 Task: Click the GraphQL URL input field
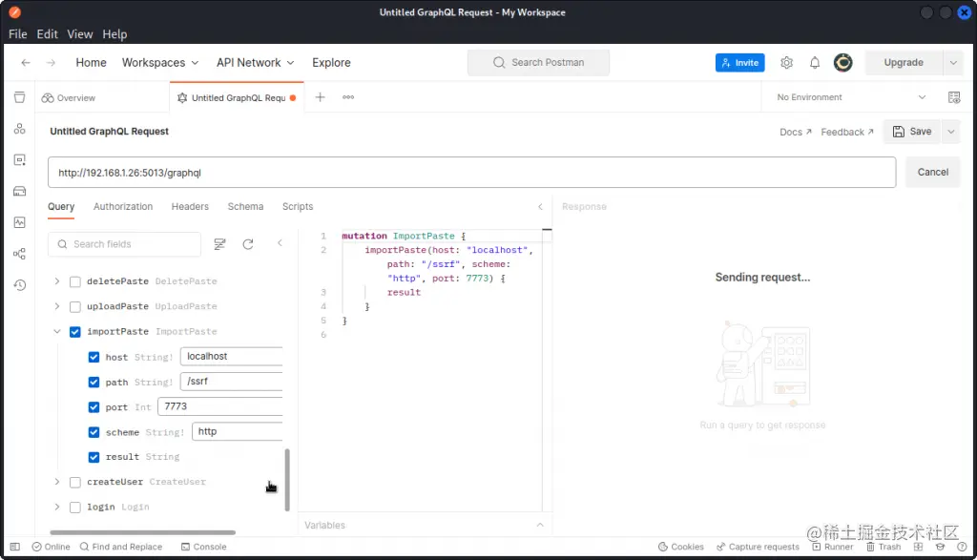tap(471, 173)
